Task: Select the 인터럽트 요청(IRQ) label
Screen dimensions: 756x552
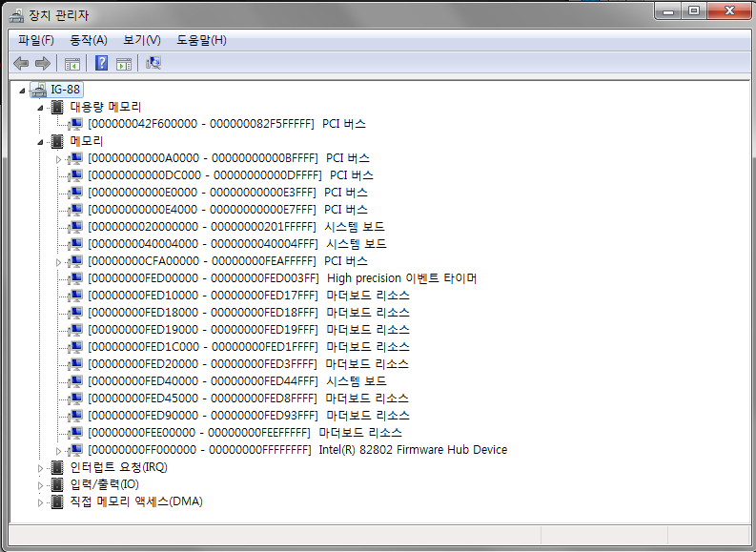Action: click(118, 467)
